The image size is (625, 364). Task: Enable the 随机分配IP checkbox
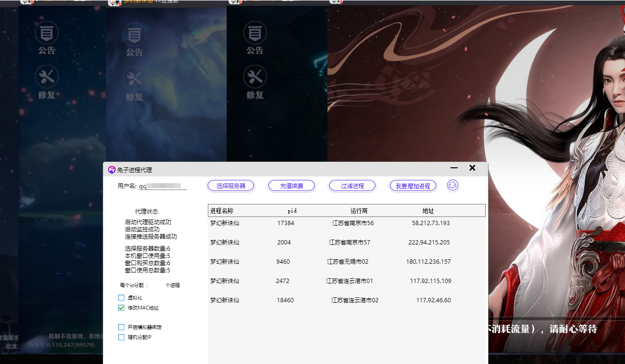[x=122, y=337]
